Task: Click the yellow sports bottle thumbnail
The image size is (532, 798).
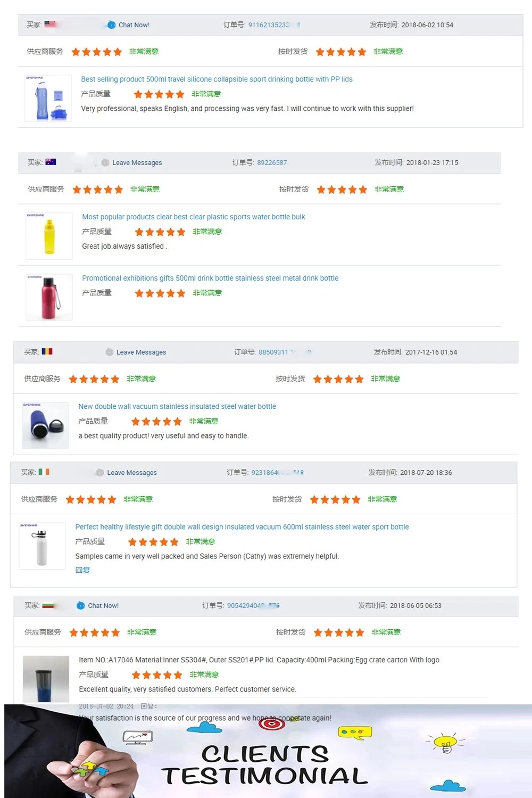Action: tap(49, 236)
